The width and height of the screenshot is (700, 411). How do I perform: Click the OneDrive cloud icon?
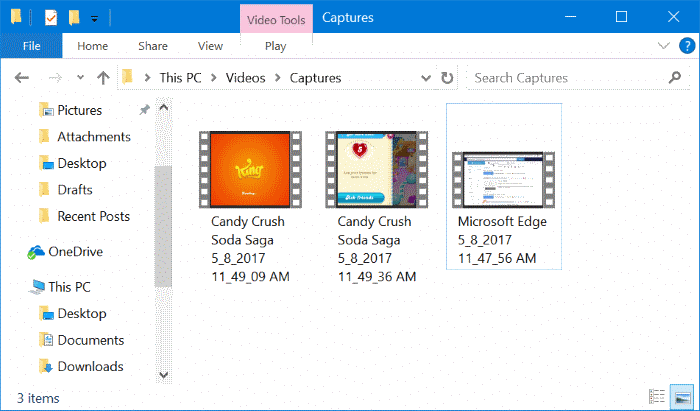[35, 252]
